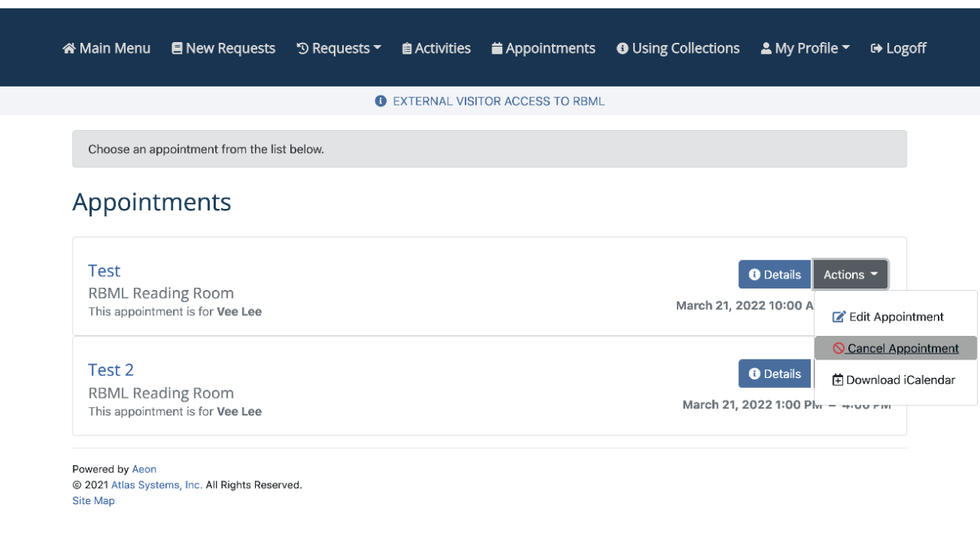Follow the Atlas Systems, Inc. footer link
980x544 pixels.
point(157,485)
